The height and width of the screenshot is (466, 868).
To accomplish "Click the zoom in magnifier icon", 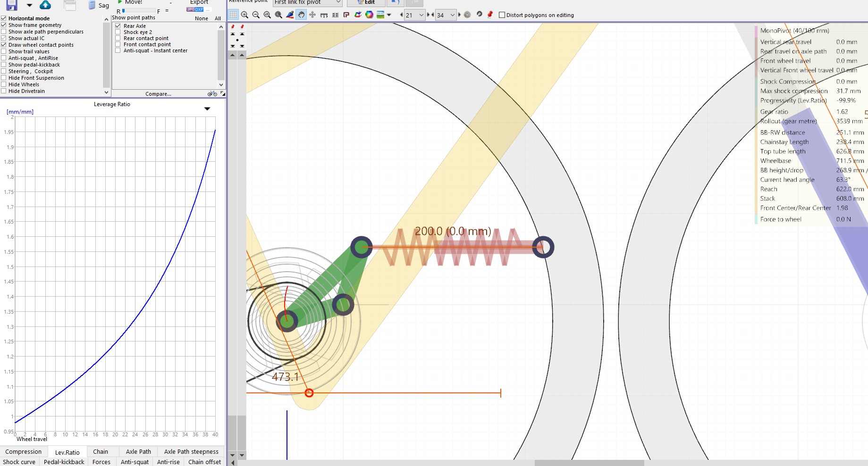I will click(x=244, y=15).
